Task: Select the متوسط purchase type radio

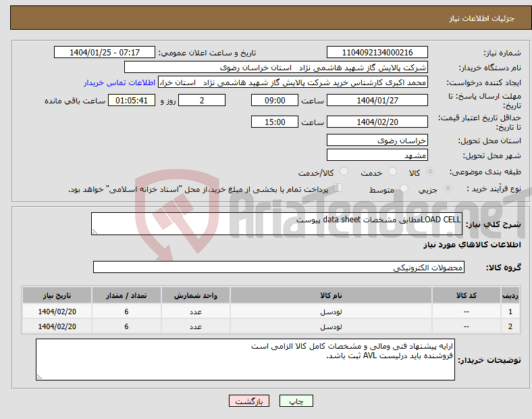Action: click(404, 189)
